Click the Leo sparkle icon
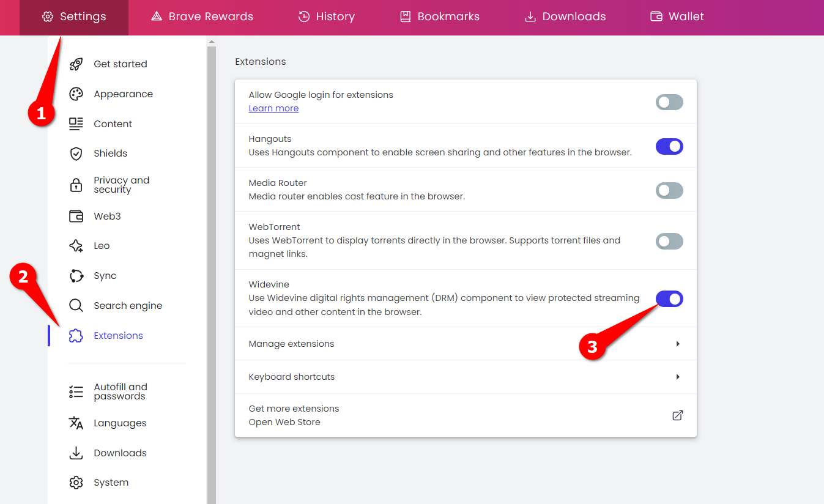 point(76,246)
